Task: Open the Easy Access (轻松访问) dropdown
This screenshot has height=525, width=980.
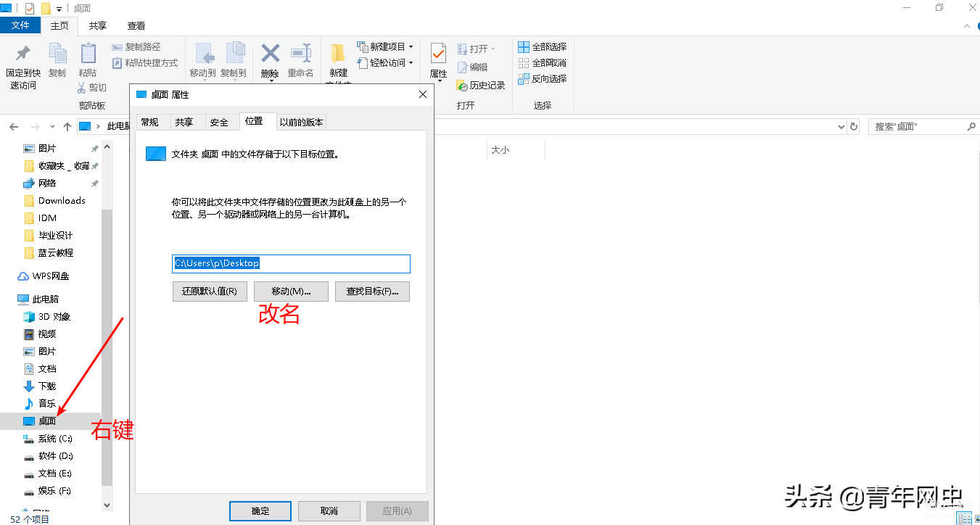Action: click(x=385, y=63)
